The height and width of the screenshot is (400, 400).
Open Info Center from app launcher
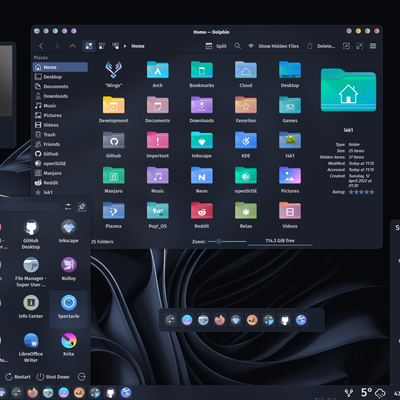pos(31,307)
